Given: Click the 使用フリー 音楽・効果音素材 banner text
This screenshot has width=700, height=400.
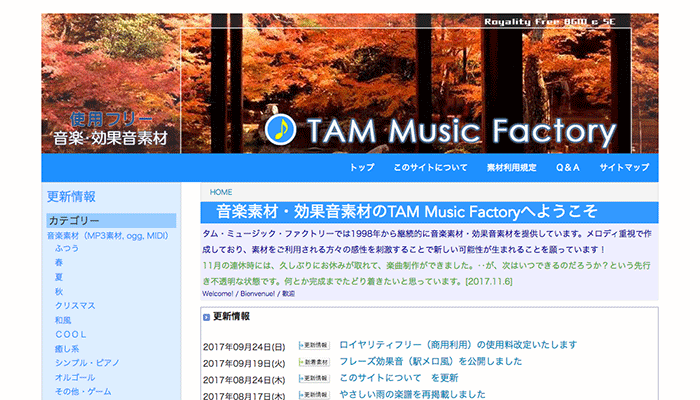Looking at the screenshot, I should [x=110, y=129].
